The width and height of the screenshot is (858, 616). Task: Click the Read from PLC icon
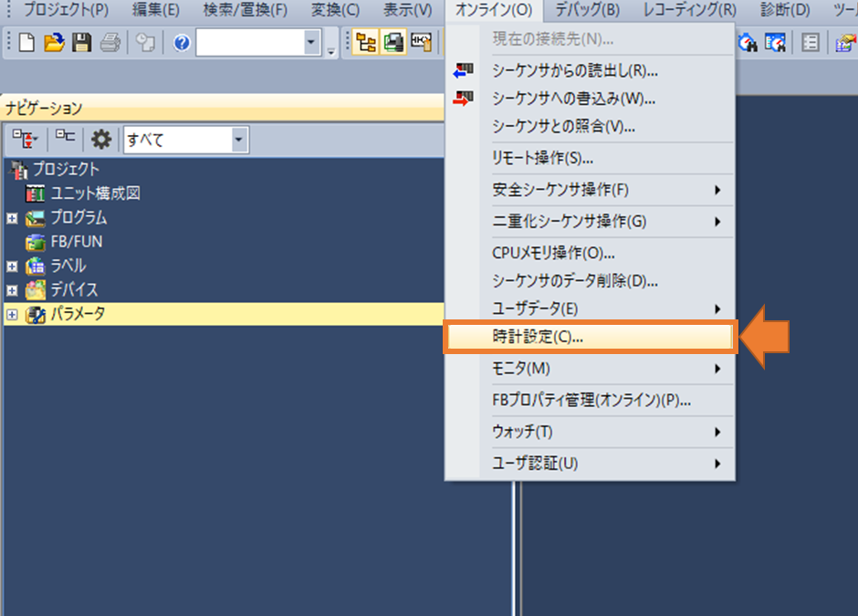(x=464, y=69)
